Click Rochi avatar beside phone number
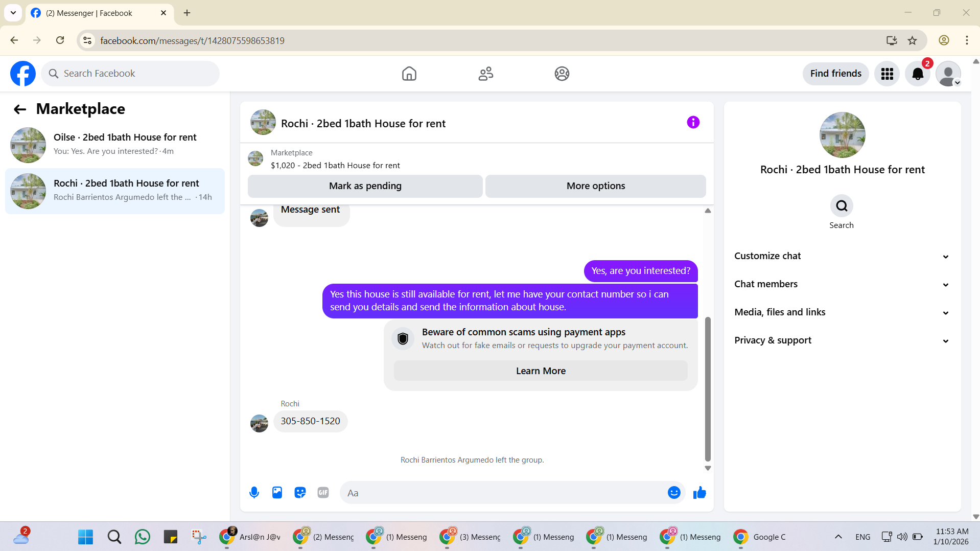The width and height of the screenshot is (980, 551). (259, 423)
